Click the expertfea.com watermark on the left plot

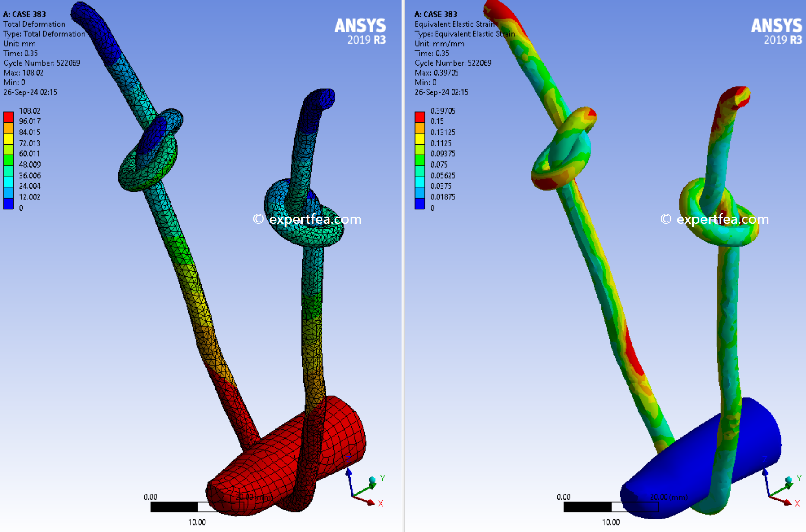tap(307, 219)
